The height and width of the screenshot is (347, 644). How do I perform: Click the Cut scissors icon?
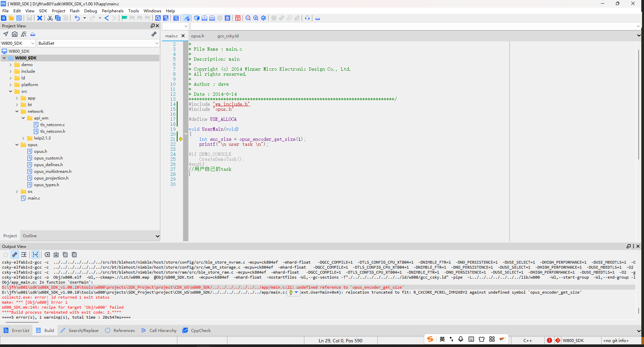pos(50,18)
